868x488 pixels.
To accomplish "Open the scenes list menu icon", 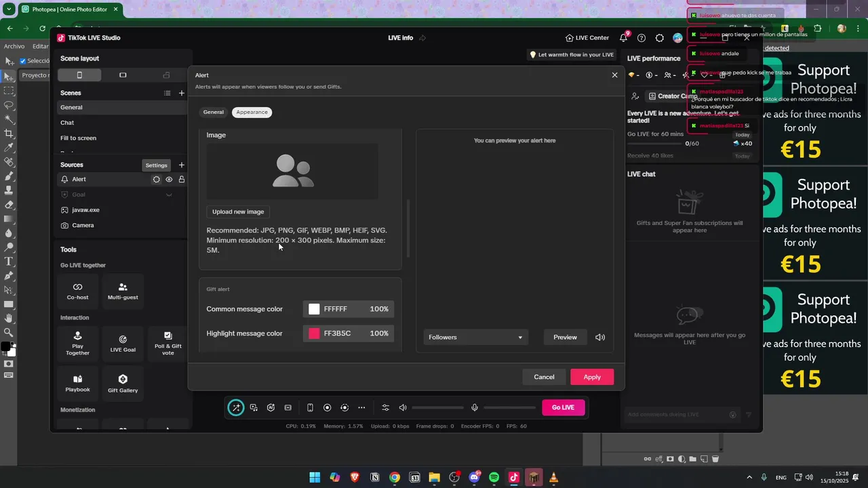I will pos(167,93).
